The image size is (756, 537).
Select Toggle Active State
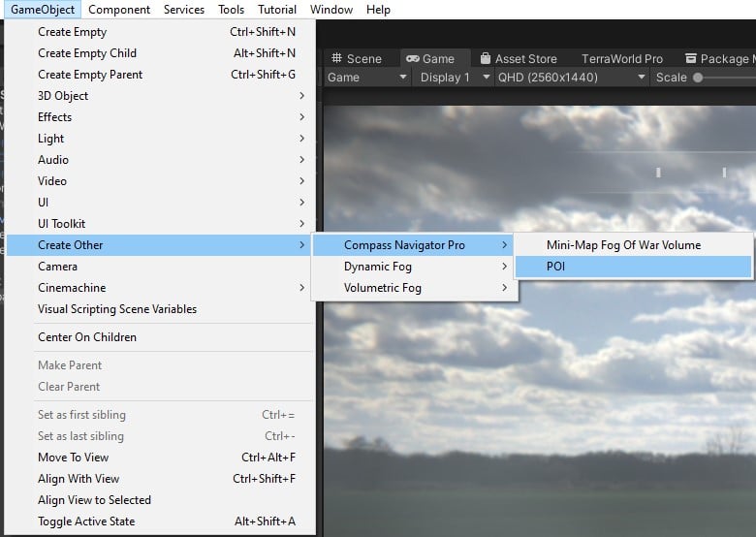(x=86, y=521)
